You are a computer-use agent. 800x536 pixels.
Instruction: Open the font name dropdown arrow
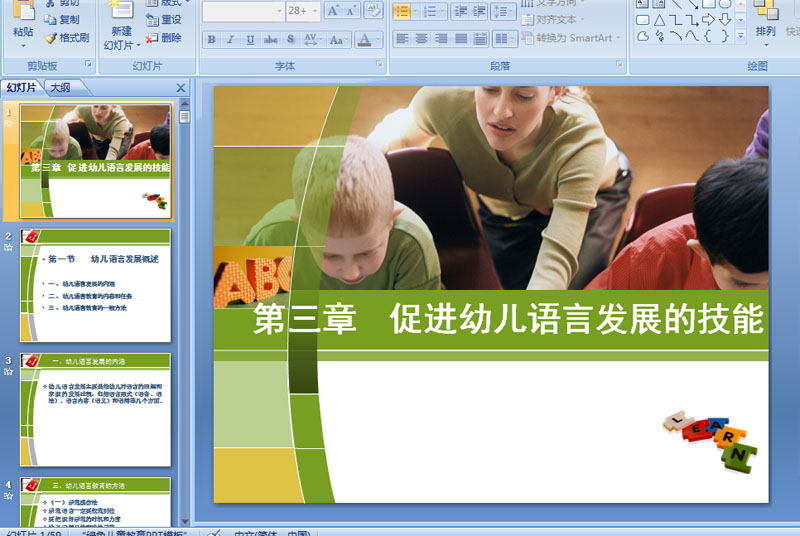point(280,11)
